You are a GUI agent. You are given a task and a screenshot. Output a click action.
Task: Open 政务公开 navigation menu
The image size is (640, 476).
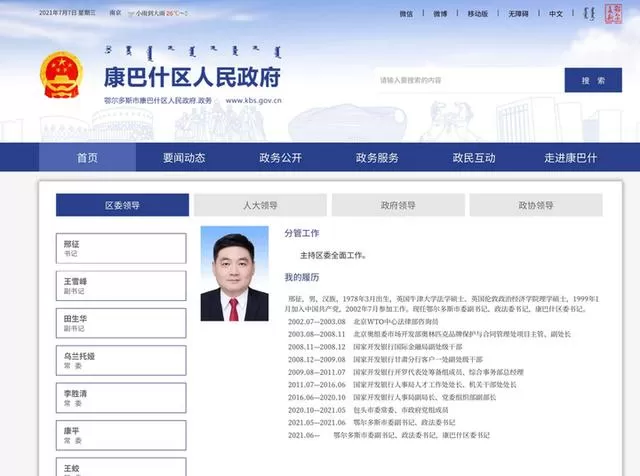(x=280, y=158)
